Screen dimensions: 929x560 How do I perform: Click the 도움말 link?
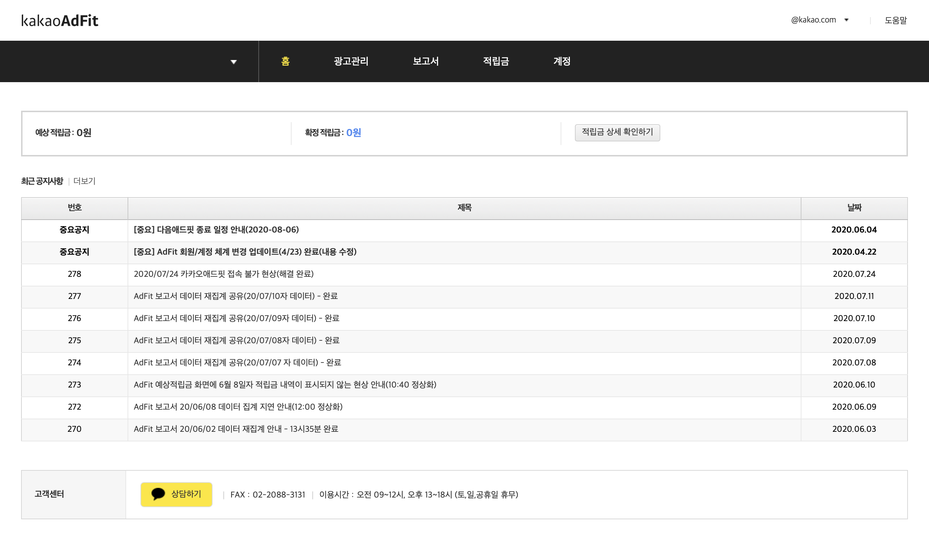[895, 20]
